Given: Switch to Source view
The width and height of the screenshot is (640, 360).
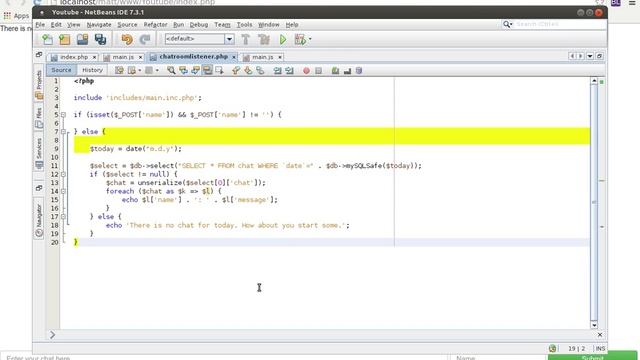Looking at the screenshot, I should click(x=61, y=70).
